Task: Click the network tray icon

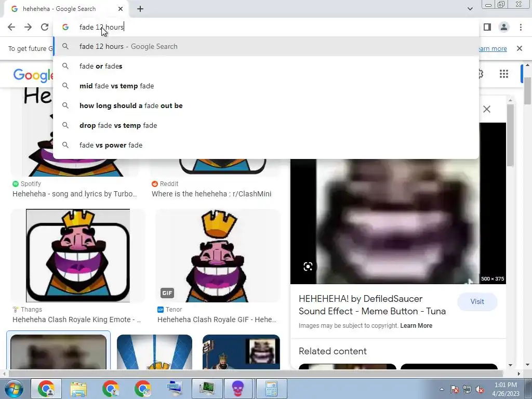Action: [x=467, y=390]
